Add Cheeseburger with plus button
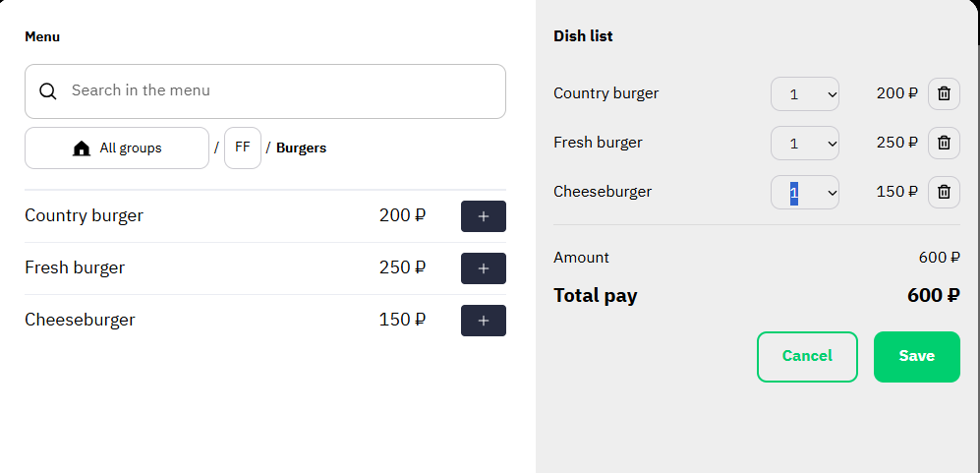This screenshot has width=980, height=473. (484, 321)
